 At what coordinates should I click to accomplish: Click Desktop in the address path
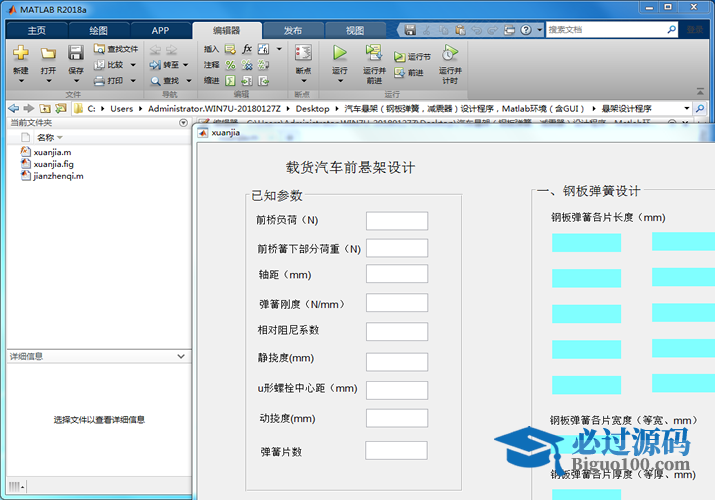point(312,108)
